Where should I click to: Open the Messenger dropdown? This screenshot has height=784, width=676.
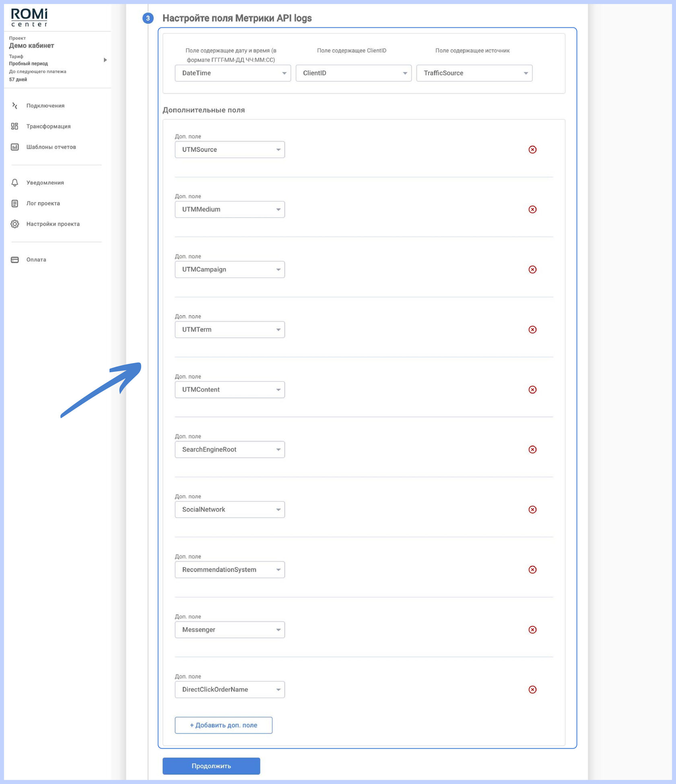[x=230, y=630]
